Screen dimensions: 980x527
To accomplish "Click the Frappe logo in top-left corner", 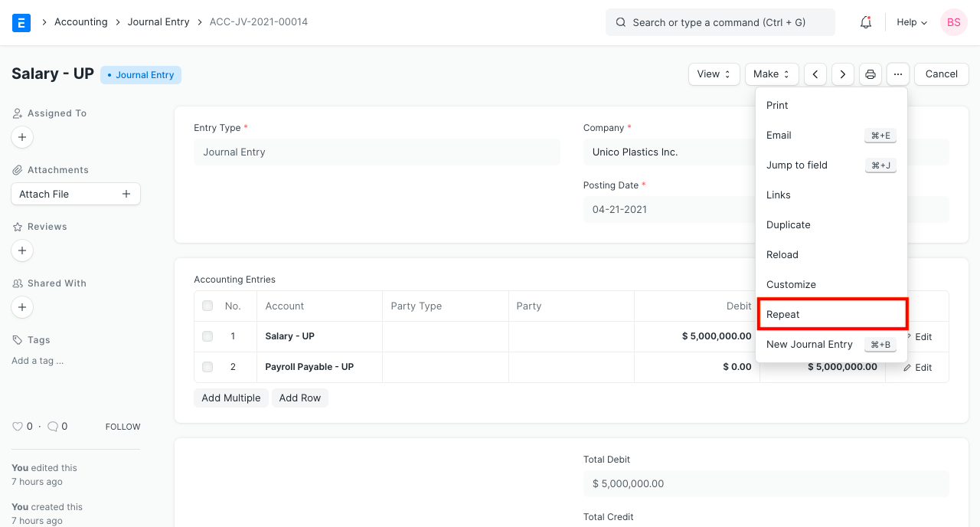I will [x=21, y=22].
